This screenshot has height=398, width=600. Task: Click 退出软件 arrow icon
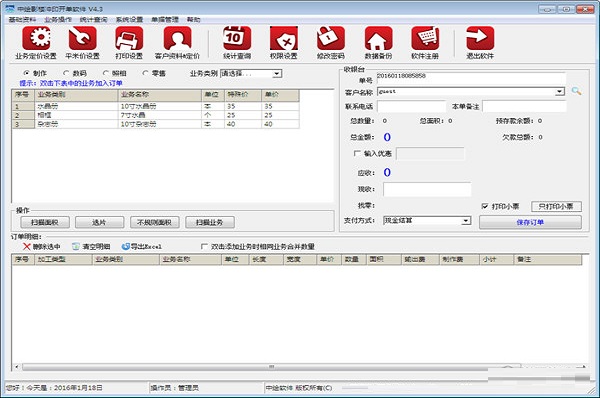tap(480, 38)
